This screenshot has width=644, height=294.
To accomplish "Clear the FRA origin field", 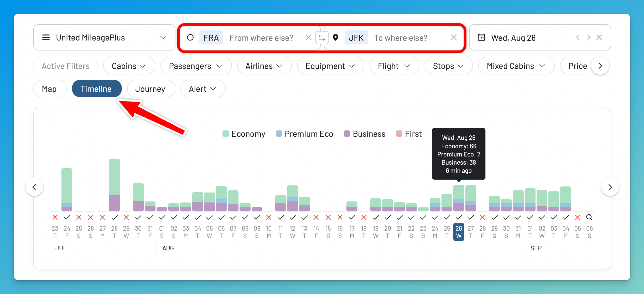I will click(x=309, y=38).
